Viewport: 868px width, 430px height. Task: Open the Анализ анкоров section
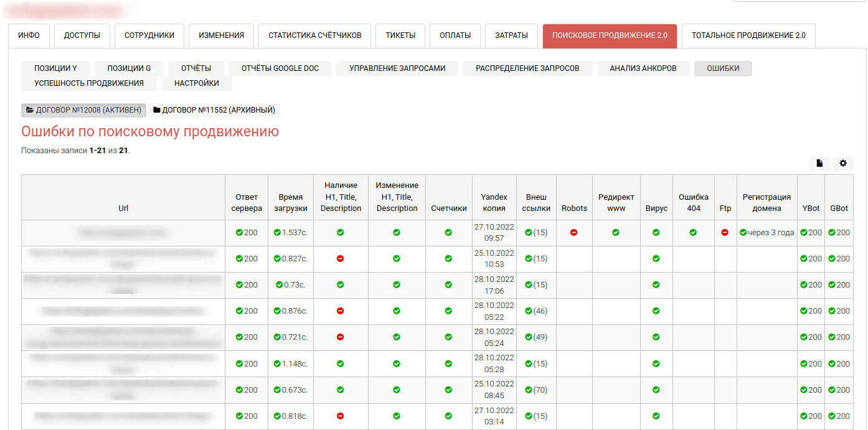(643, 68)
